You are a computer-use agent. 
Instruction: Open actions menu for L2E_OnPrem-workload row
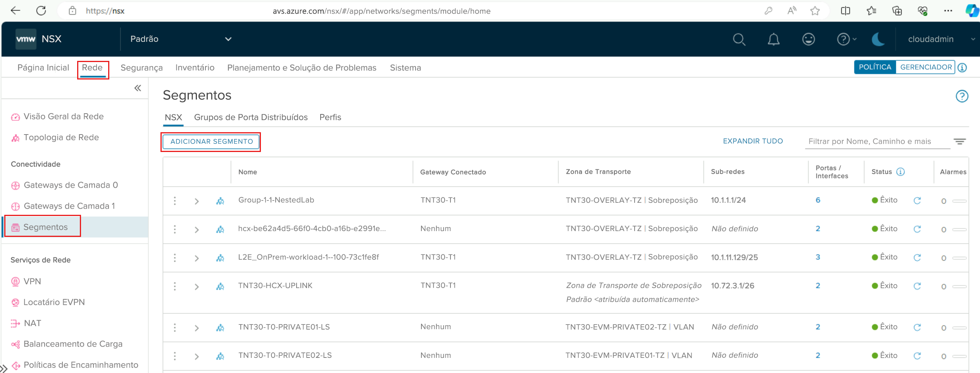click(175, 257)
